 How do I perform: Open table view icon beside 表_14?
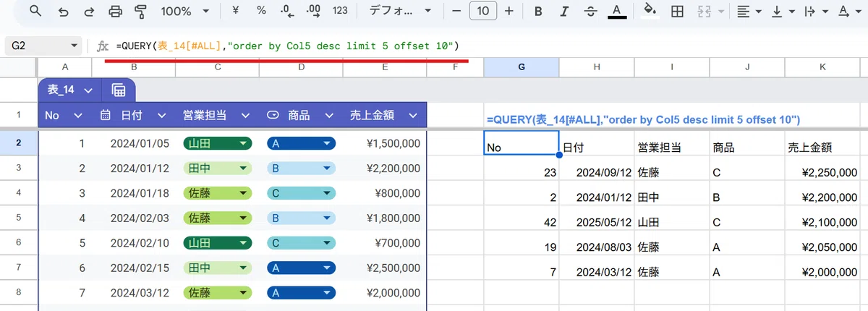119,90
